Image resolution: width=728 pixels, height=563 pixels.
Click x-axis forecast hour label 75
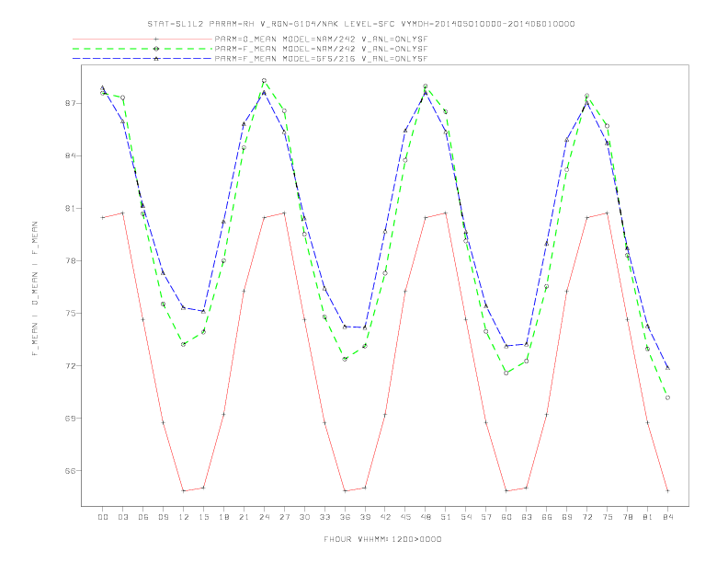(x=608, y=517)
